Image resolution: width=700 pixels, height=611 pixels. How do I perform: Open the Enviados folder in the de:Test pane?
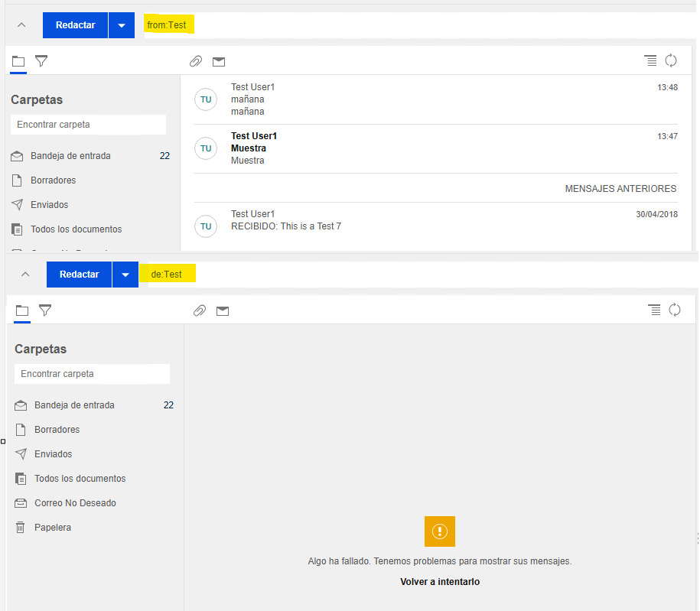pyautogui.click(x=53, y=454)
